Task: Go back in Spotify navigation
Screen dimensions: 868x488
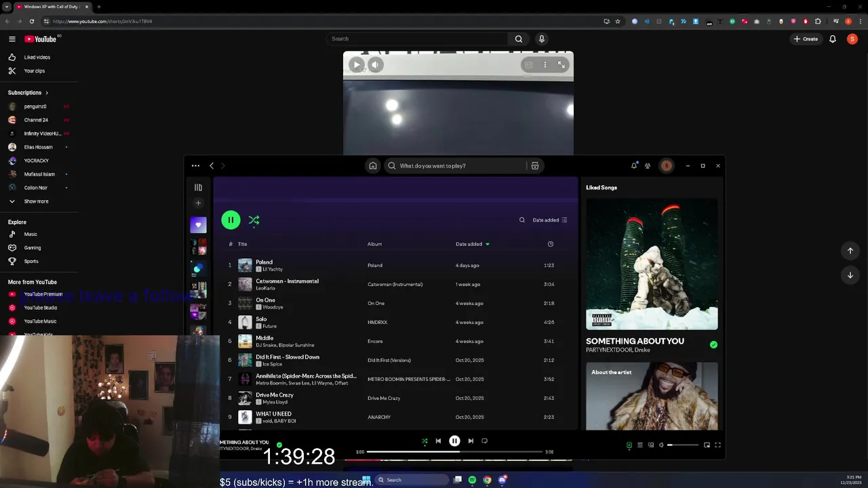Action: point(212,165)
